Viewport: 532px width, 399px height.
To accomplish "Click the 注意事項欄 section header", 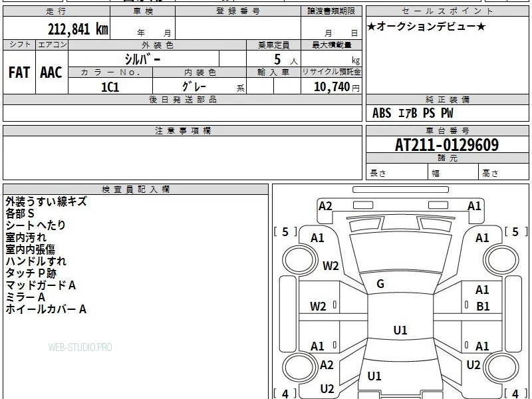I will click(182, 130).
